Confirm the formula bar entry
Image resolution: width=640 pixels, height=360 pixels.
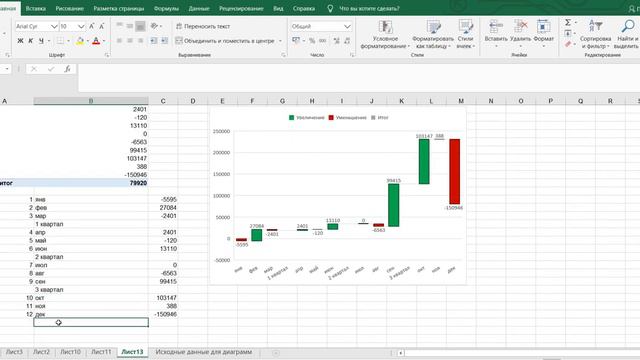(51, 69)
